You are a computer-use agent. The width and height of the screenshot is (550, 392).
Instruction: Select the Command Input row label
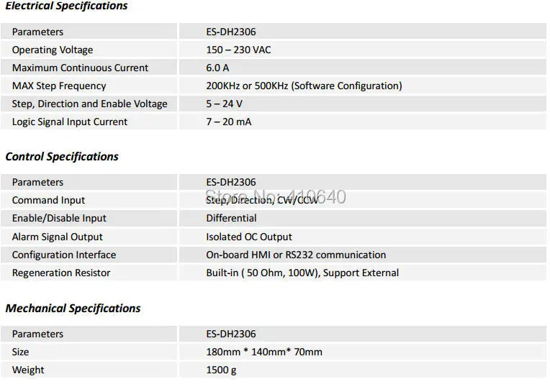48,200
